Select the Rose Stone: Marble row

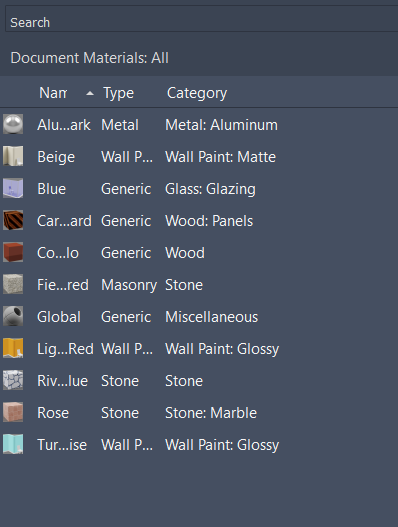[199, 412]
